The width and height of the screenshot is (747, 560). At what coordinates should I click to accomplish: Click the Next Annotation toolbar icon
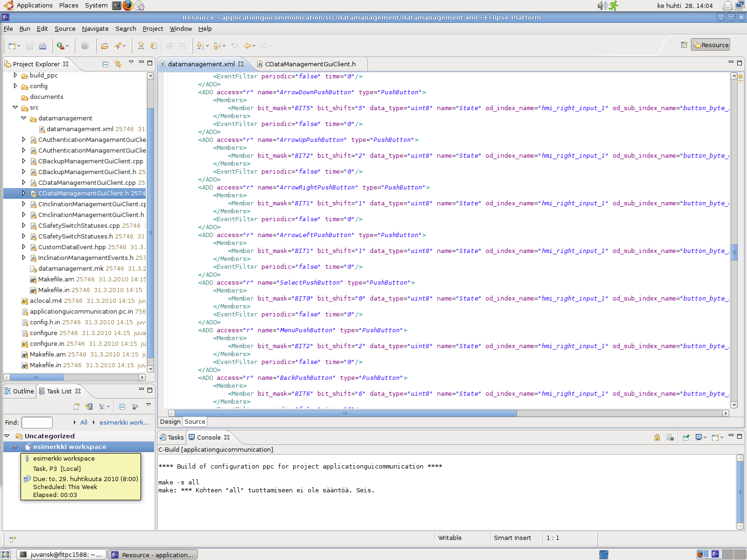click(200, 46)
